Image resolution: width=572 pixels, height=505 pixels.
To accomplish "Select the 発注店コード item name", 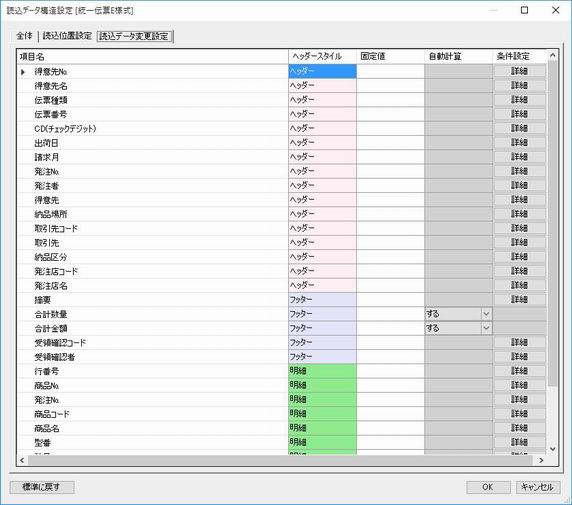I will [x=56, y=271].
